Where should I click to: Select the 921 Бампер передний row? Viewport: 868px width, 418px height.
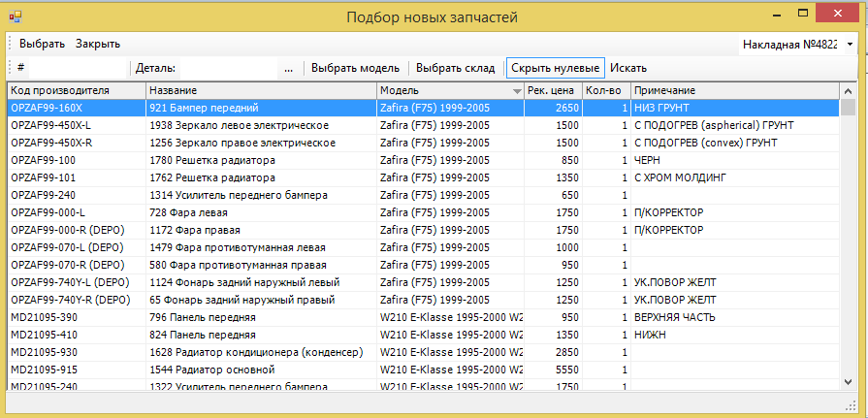[260, 108]
